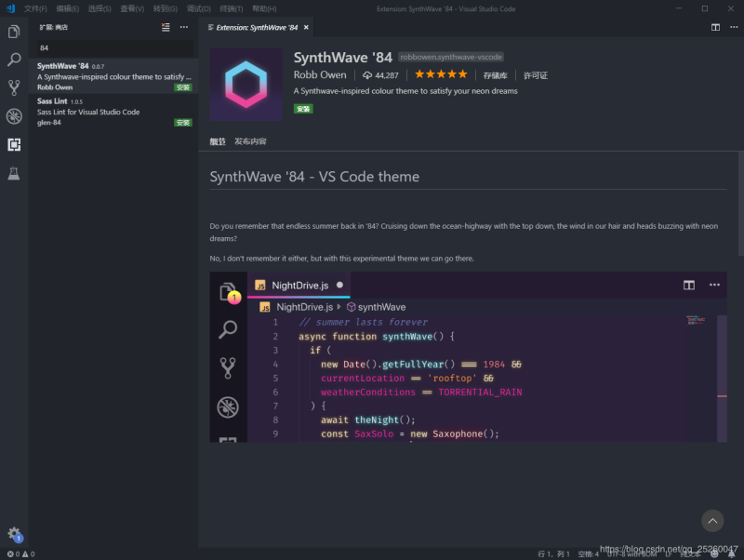Click 行 1, 列 1 in status bar
This screenshot has width=744, height=560.
coord(553,553)
